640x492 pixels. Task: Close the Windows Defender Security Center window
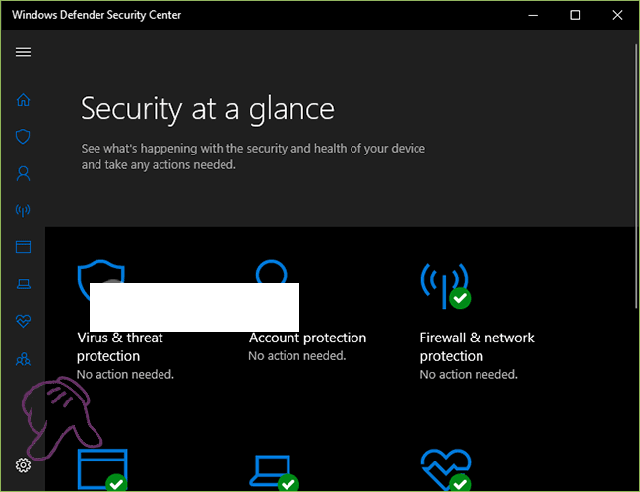[617, 15]
